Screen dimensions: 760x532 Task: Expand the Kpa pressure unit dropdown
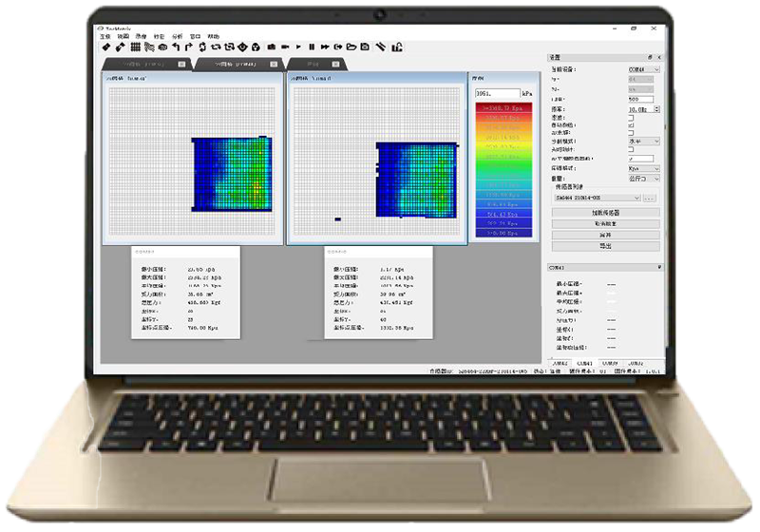point(644,168)
